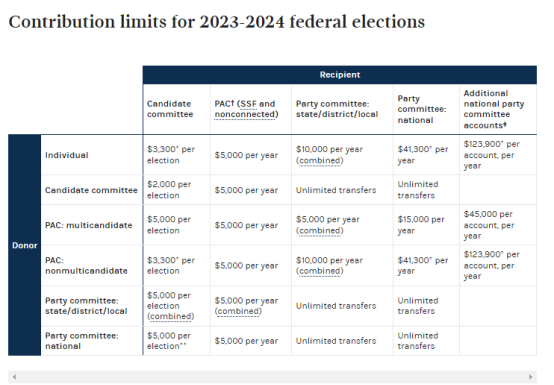
Task: Click the Party committee: national column header
Action: tap(422, 109)
